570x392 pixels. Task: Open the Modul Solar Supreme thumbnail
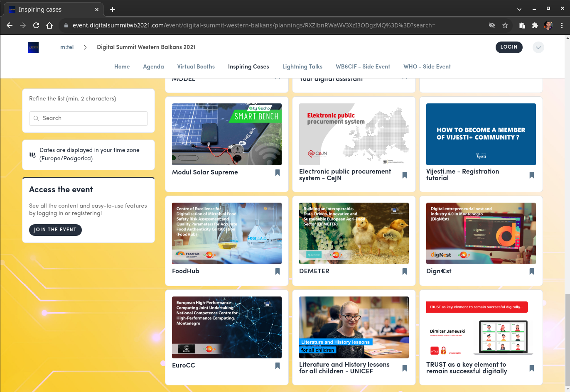coord(227,134)
